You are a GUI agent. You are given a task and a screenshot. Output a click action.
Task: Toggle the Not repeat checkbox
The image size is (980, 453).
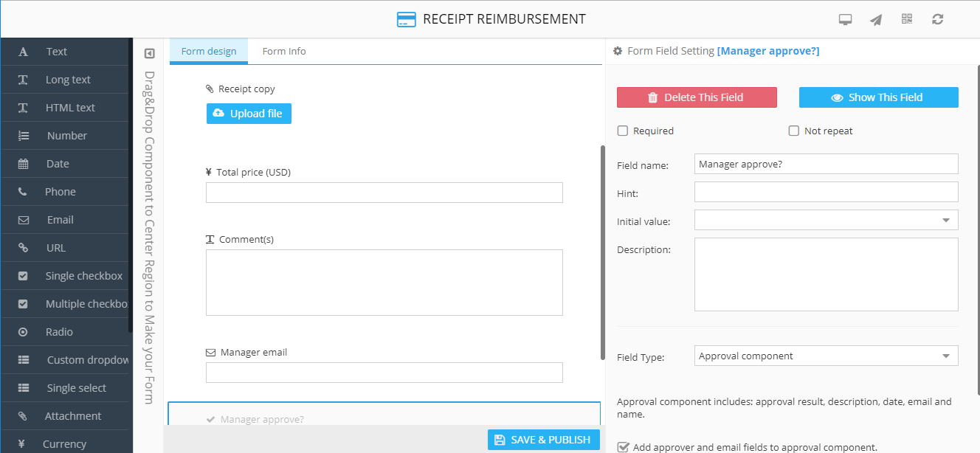(794, 131)
